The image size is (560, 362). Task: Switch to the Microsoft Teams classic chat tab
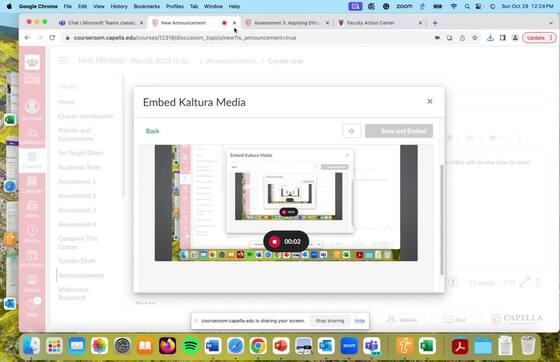[x=101, y=23]
